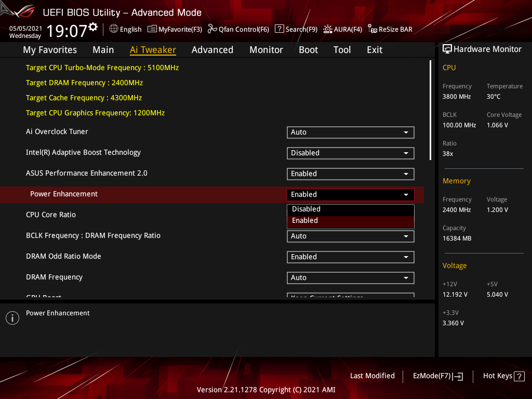Open the DRAM Frequency dropdown

351,277
